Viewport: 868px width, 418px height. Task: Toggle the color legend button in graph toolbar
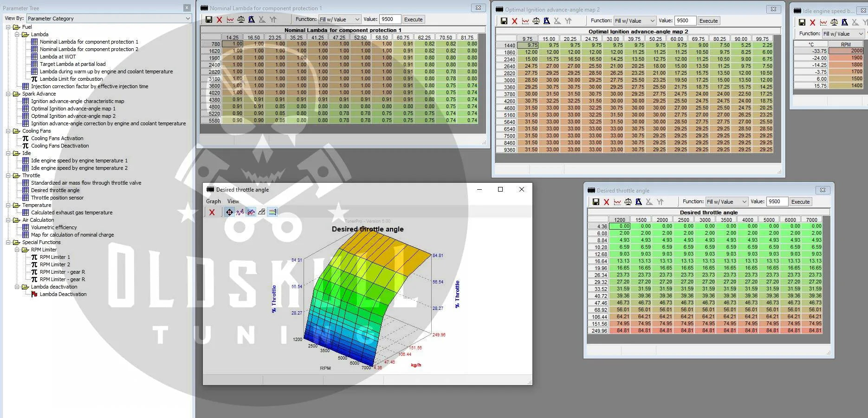[x=272, y=212]
